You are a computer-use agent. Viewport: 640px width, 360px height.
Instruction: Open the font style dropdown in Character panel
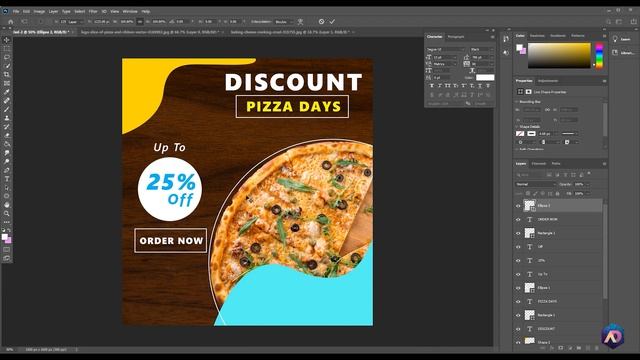tap(482, 49)
